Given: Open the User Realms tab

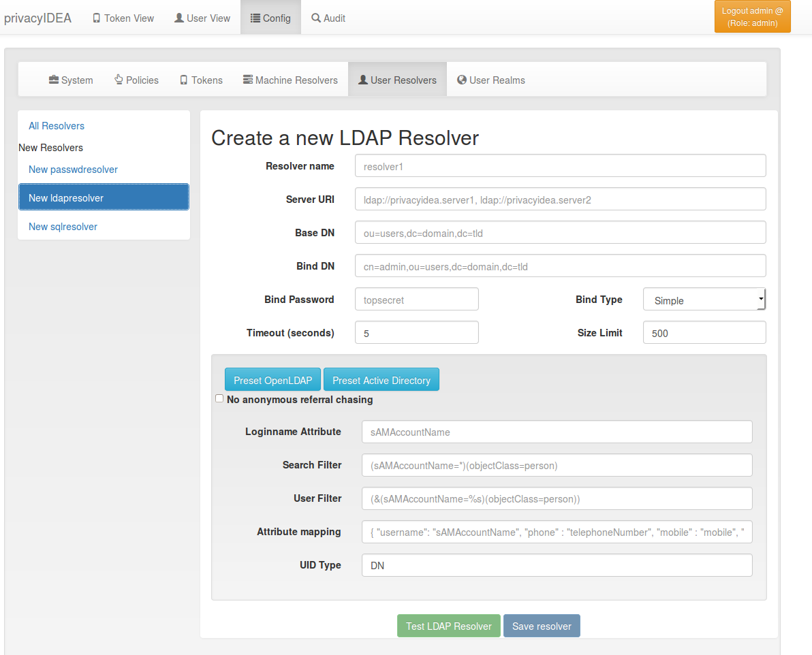Looking at the screenshot, I should pyautogui.click(x=491, y=79).
